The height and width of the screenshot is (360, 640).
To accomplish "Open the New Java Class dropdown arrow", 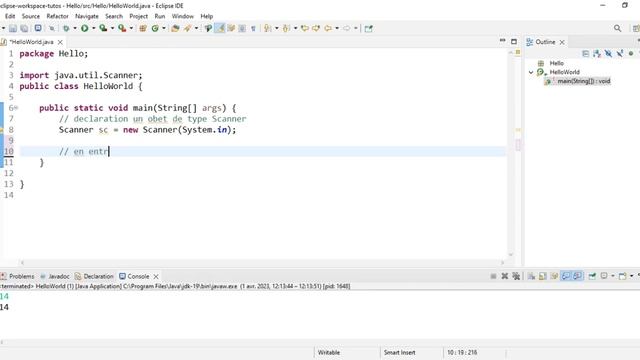I will [x=164, y=28].
